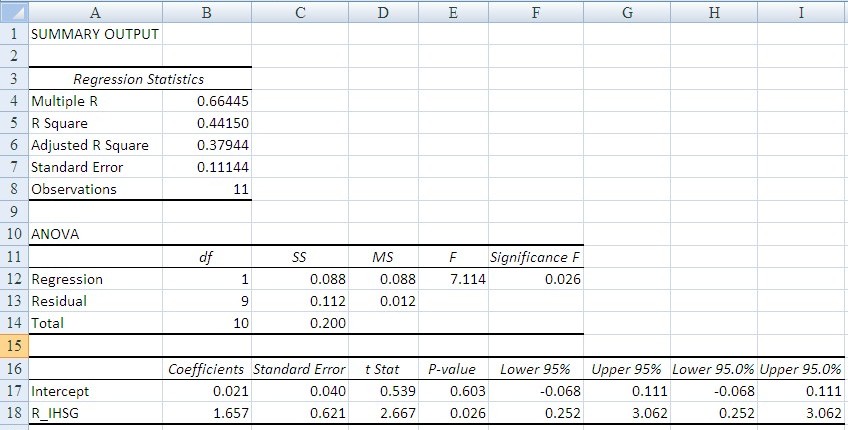848x430 pixels.
Task: Click the Regression Statistics heading cell
Action: click(138, 79)
